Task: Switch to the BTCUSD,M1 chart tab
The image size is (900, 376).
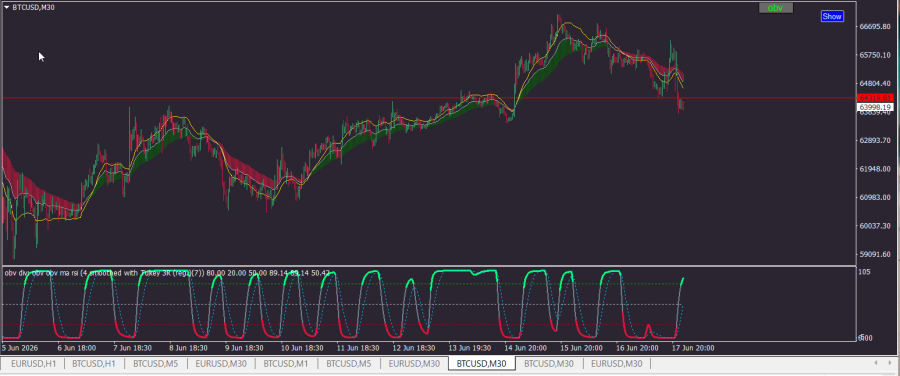Action: (285, 363)
